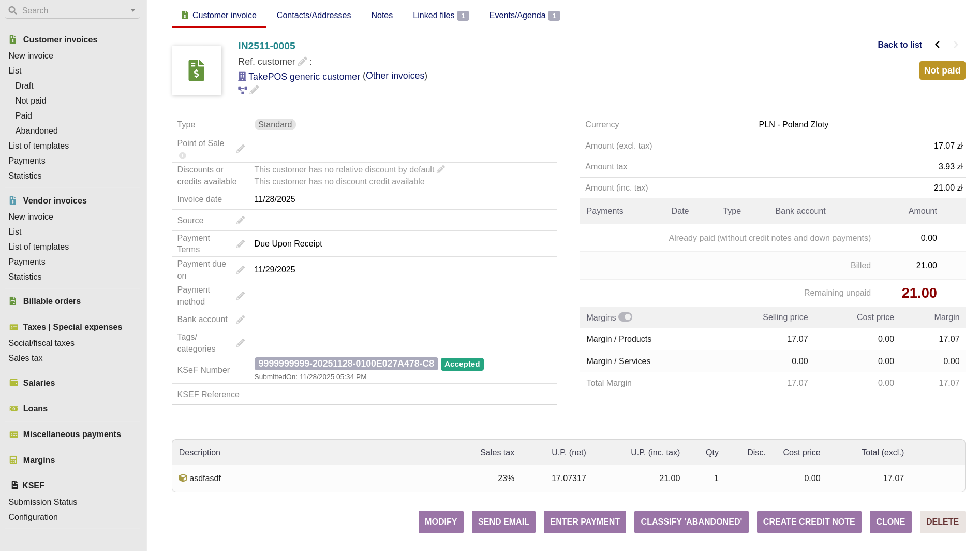Open the Search dropdown arrow
Image resolution: width=980 pixels, height=551 pixels.
pos(133,11)
